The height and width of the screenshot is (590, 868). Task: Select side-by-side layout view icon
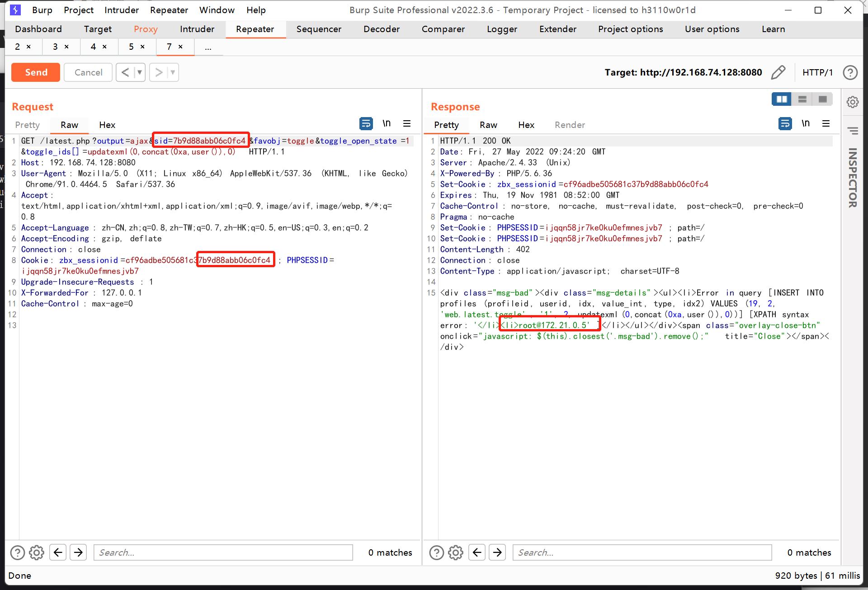coord(782,99)
